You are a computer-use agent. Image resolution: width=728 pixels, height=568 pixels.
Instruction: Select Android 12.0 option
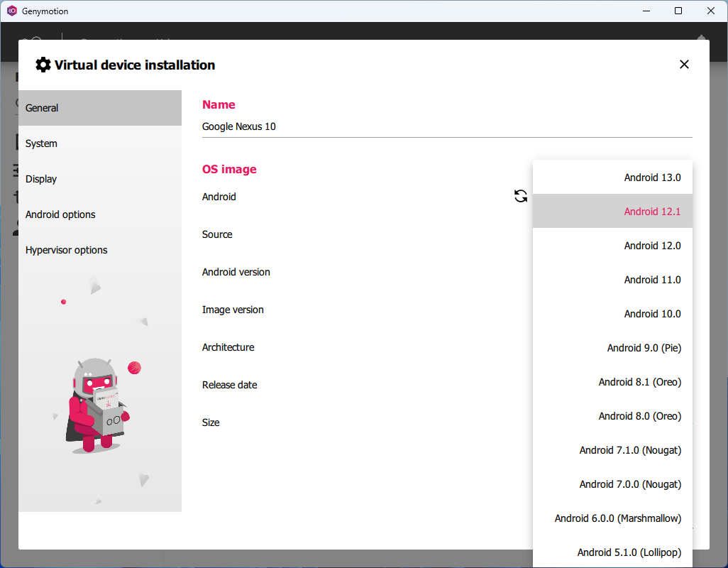612,245
